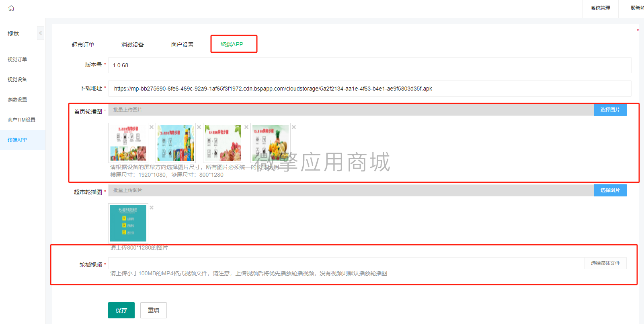Remove the strawberries 首页轮播图 image
This screenshot has height=324, width=644.
(x=246, y=127)
